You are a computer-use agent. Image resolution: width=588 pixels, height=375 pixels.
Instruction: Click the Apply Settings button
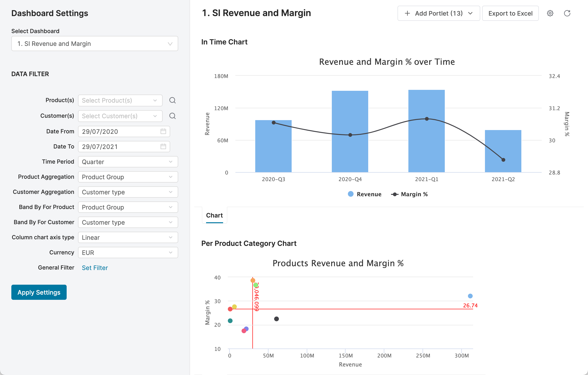point(39,292)
